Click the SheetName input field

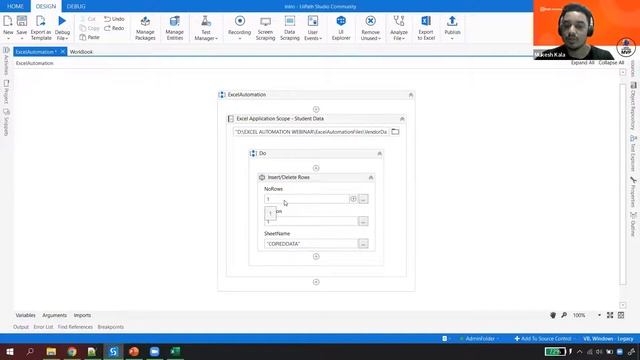(x=311, y=244)
